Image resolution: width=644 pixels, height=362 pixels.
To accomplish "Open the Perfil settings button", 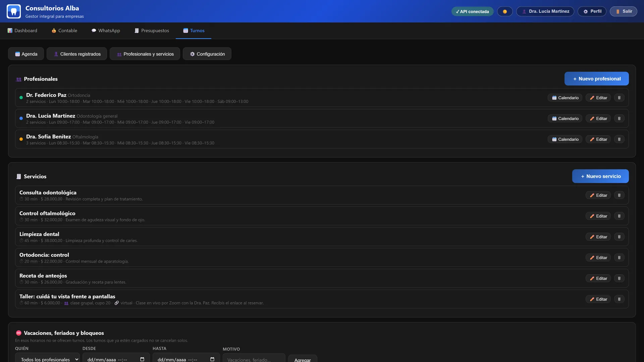I will click(x=592, y=11).
